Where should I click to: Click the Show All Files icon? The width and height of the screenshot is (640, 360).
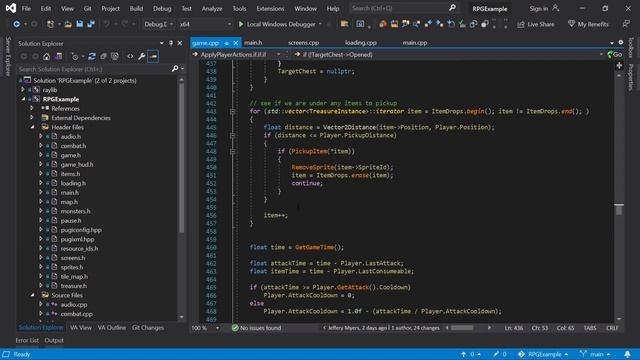point(115,56)
